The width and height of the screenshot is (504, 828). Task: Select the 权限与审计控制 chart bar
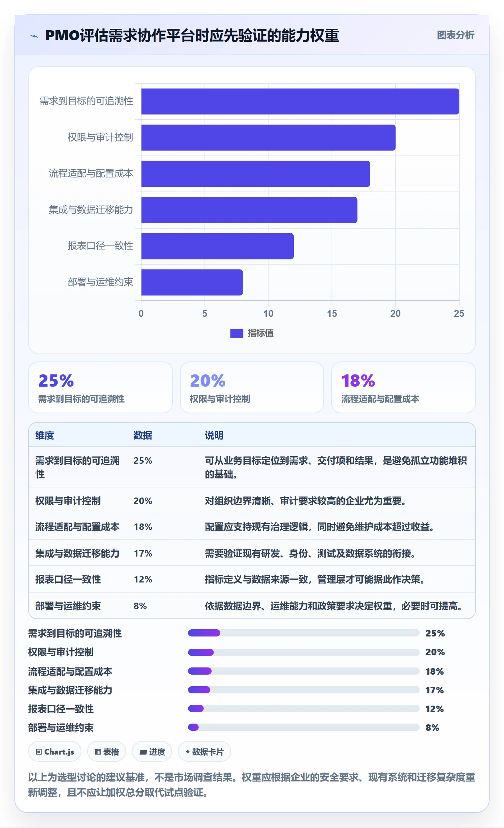tap(268, 138)
